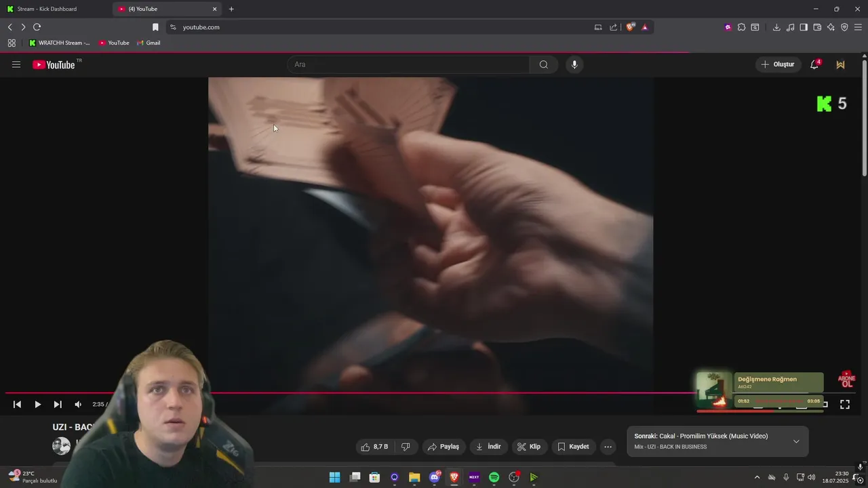Click the Paylaş share button
This screenshot has width=868, height=488.
[x=443, y=447]
